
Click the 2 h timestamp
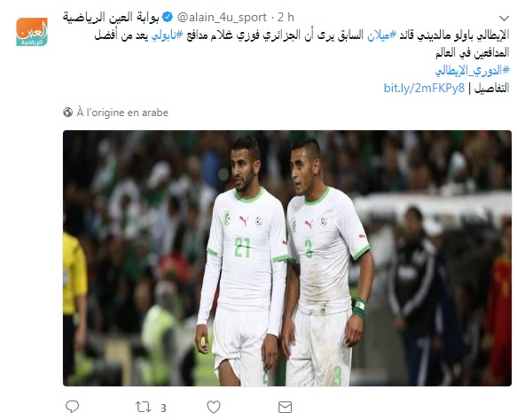pos(286,17)
